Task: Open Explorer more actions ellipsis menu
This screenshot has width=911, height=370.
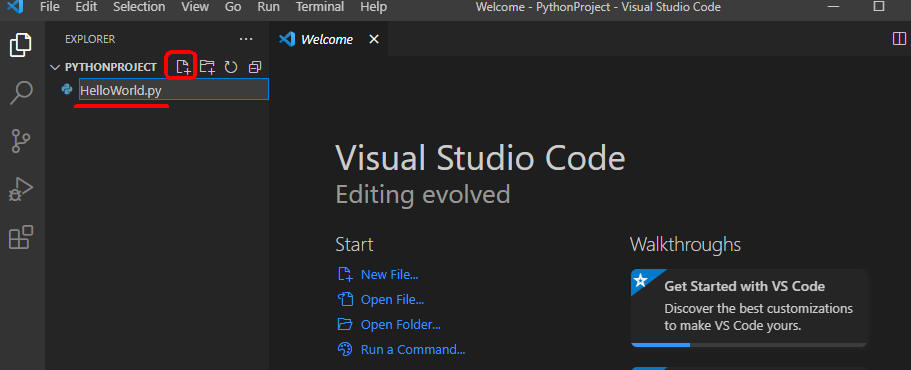Action: 246,39
